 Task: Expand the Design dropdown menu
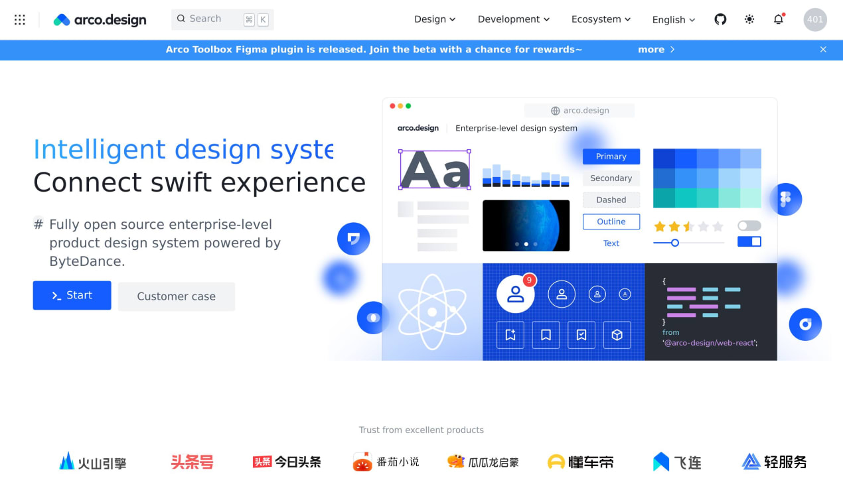pyautogui.click(x=435, y=19)
